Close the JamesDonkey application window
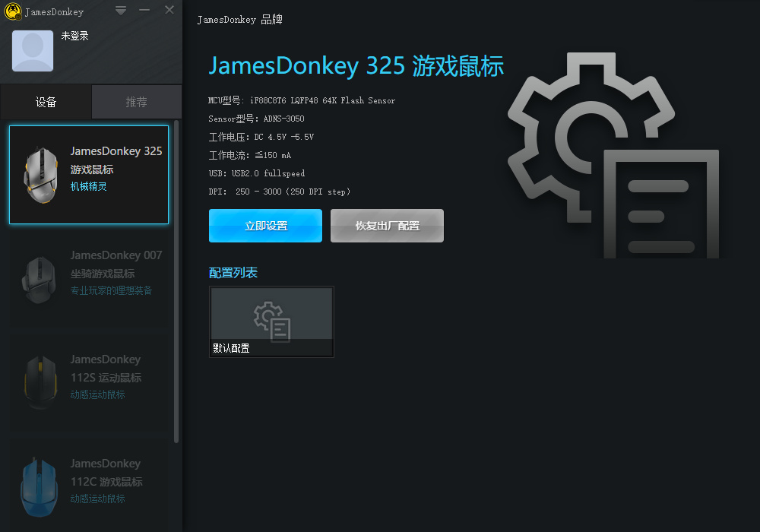760x532 pixels. click(x=169, y=11)
